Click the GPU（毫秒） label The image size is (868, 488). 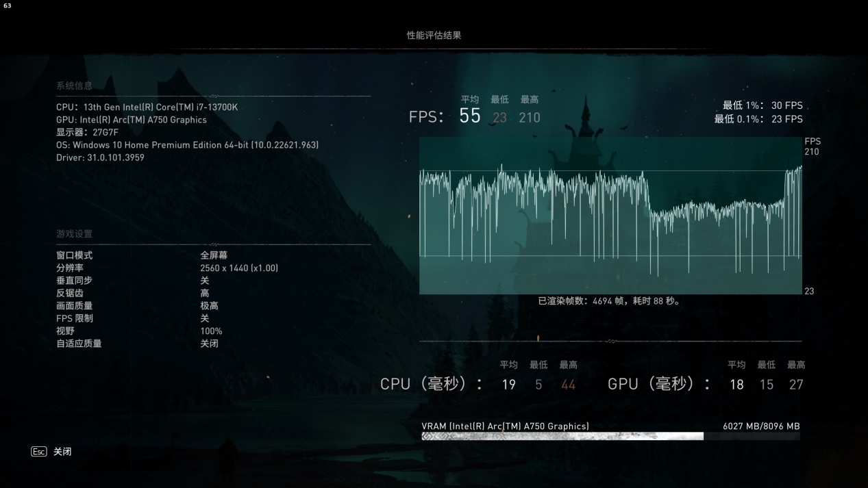pos(660,384)
